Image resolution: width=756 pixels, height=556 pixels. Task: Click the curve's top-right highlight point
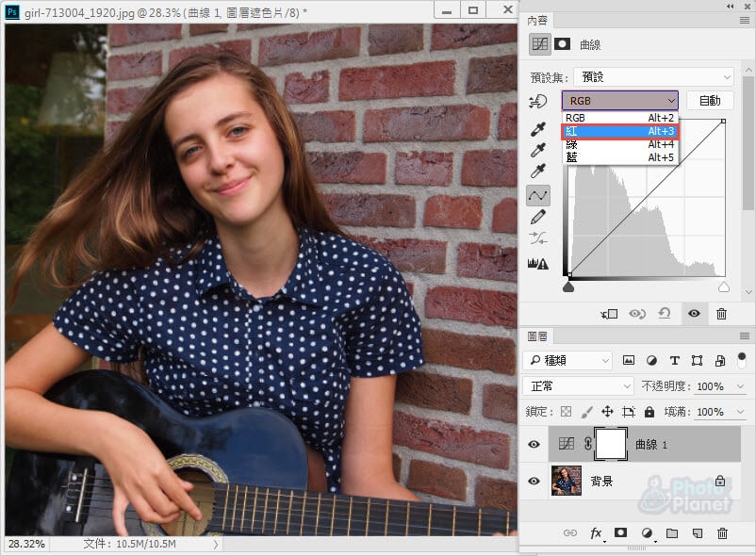coord(723,121)
